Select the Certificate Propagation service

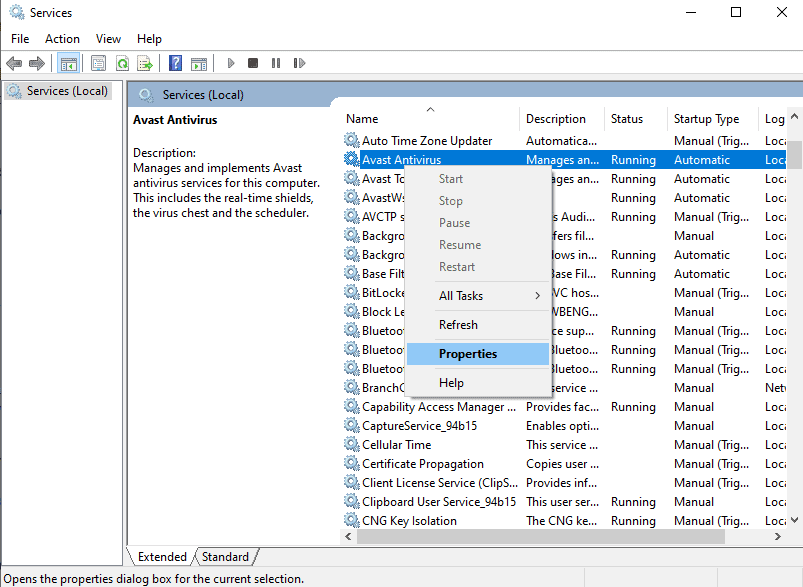coord(564,464)
